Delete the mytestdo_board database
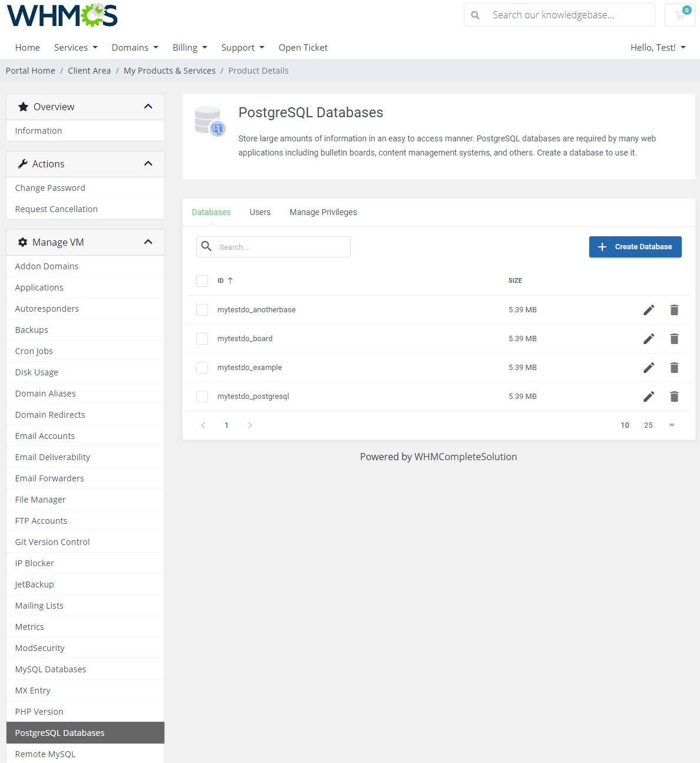The height and width of the screenshot is (763, 700). click(x=674, y=339)
